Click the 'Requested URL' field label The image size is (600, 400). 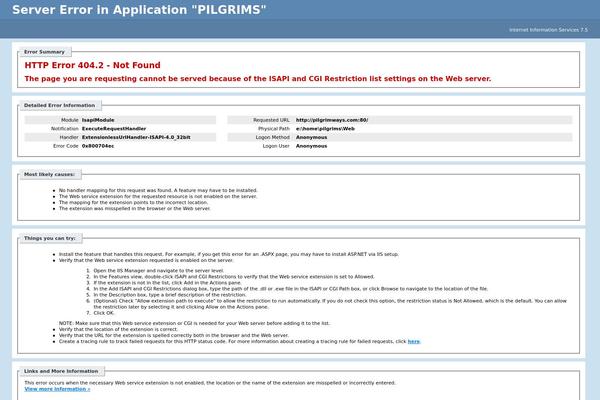(271, 120)
